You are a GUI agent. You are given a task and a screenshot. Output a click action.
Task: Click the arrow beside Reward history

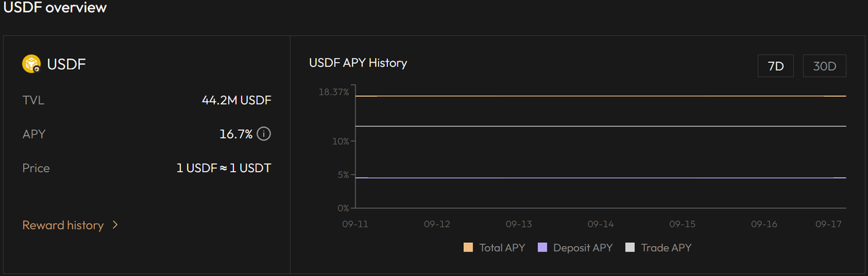pyautogui.click(x=115, y=225)
